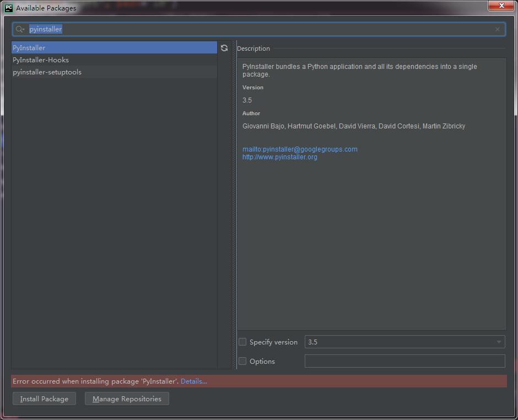518x420 pixels.
Task: Click the Install Package button
Action: pos(44,399)
